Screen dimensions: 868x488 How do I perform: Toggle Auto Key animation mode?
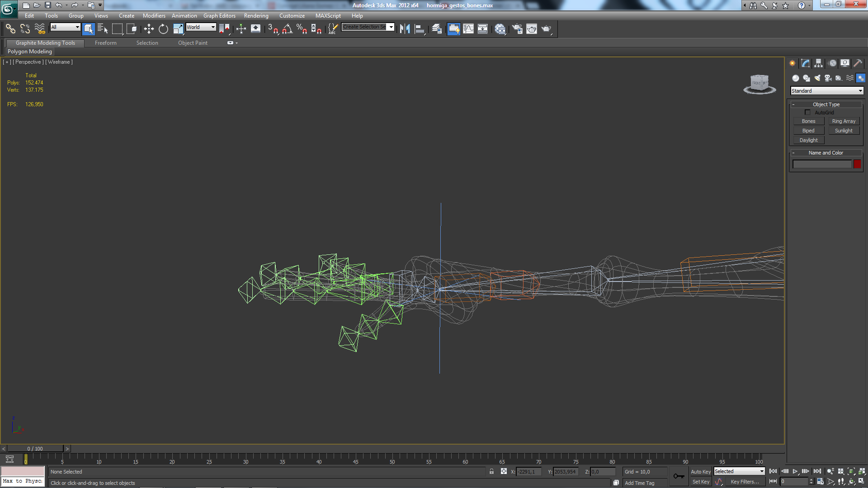point(700,471)
